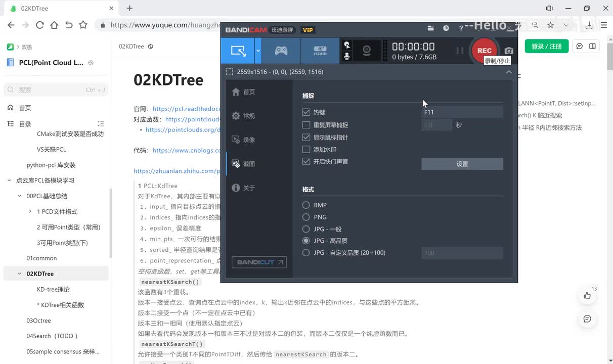
Task: Click the star icon beside the refresh controls
Action: (83, 25)
